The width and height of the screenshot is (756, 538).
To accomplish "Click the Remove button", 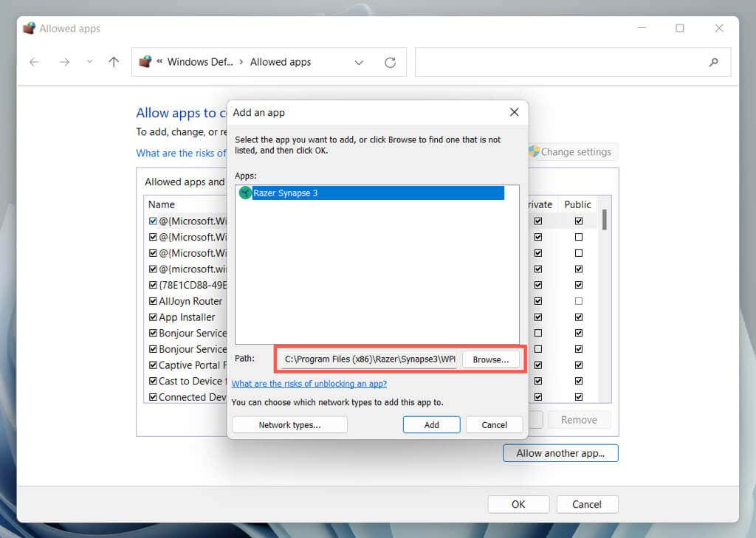I will coord(579,420).
